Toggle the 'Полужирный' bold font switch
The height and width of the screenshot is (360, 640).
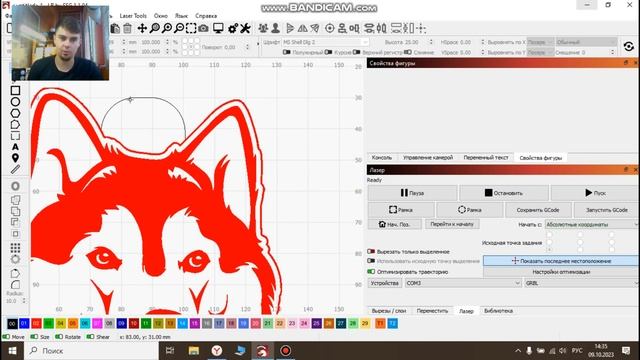click(x=287, y=52)
